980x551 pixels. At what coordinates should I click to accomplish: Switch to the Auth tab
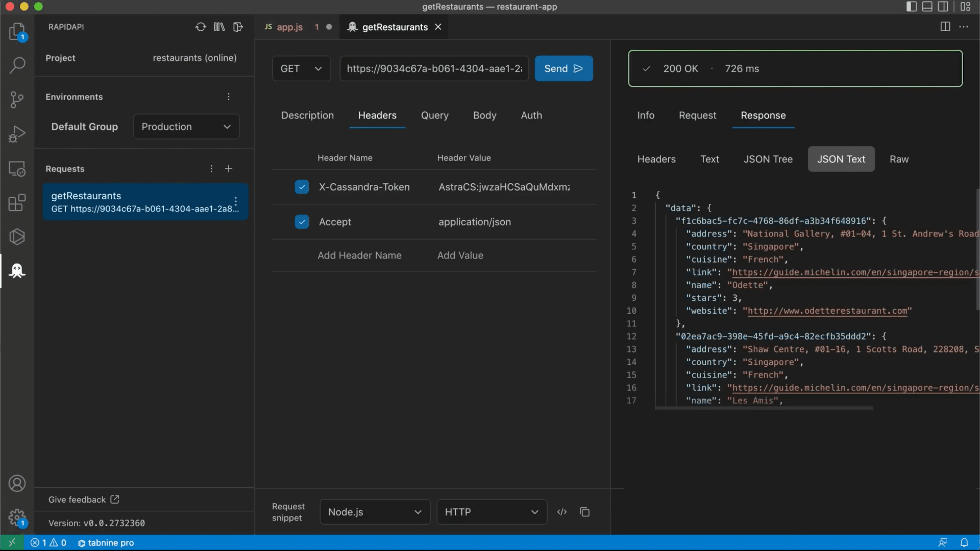click(x=532, y=115)
